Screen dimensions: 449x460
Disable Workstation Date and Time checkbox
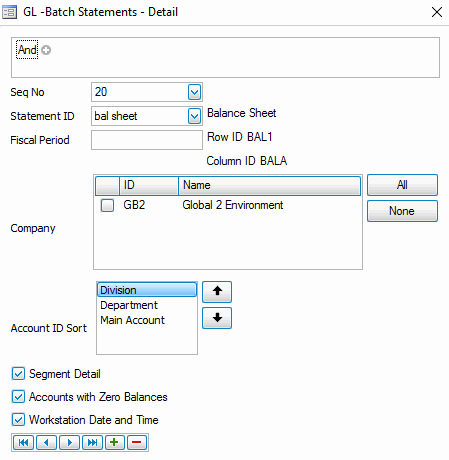pyautogui.click(x=18, y=420)
